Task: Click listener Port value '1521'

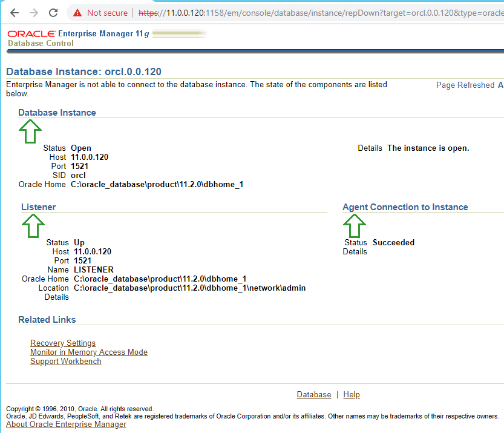Action: [83, 260]
